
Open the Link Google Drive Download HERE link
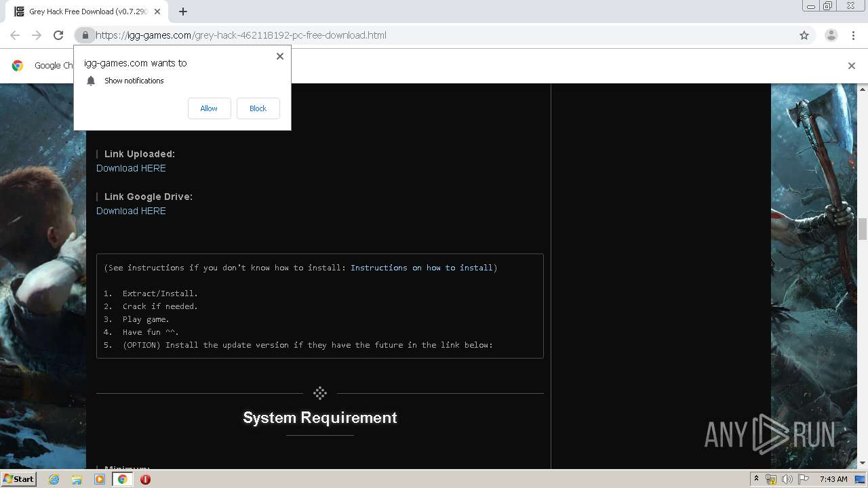131,211
